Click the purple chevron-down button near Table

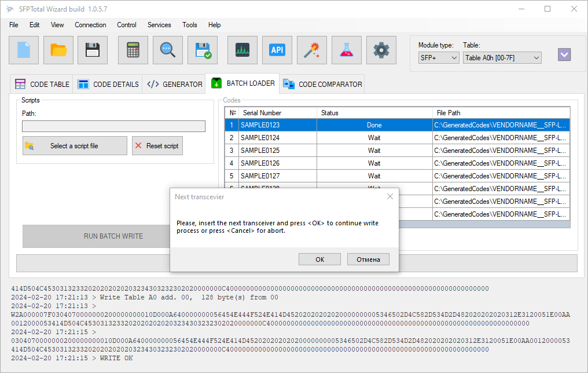click(x=564, y=55)
